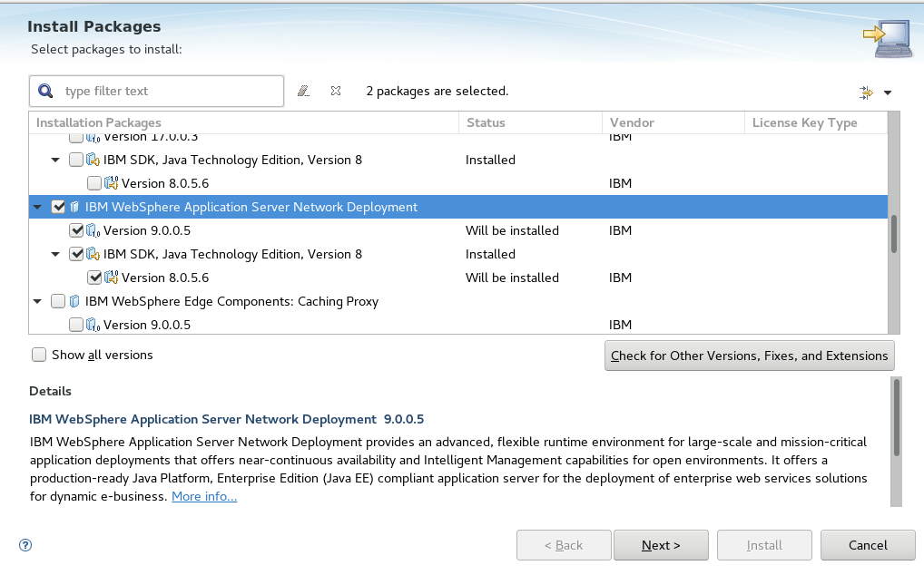Open the view menu dropdown arrow
Screen dimensions: 924x575
coord(888,93)
